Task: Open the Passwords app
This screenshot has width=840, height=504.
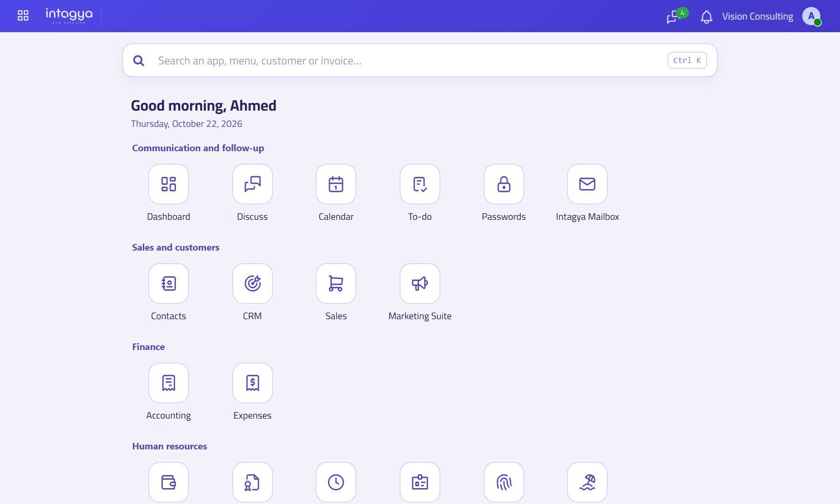Action: [x=504, y=184]
